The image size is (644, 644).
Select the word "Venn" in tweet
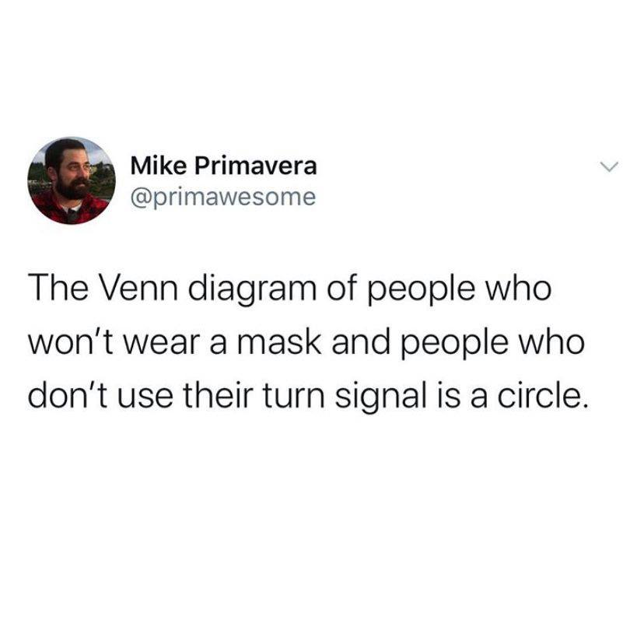(x=138, y=288)
